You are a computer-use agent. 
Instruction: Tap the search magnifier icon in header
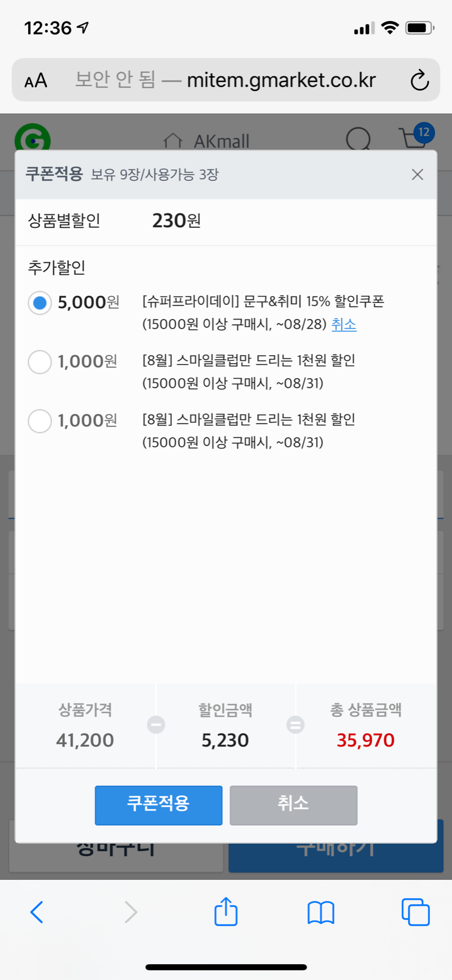pos(358,139)
